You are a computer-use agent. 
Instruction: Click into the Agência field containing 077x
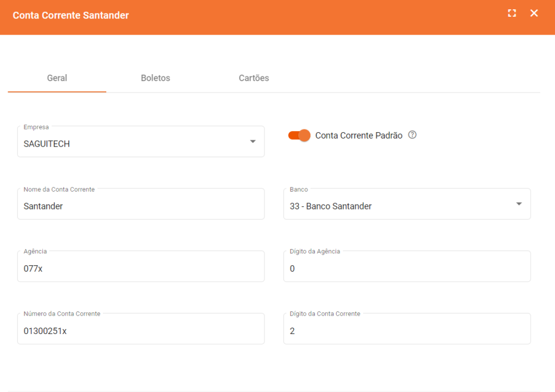tap(141, 269)
